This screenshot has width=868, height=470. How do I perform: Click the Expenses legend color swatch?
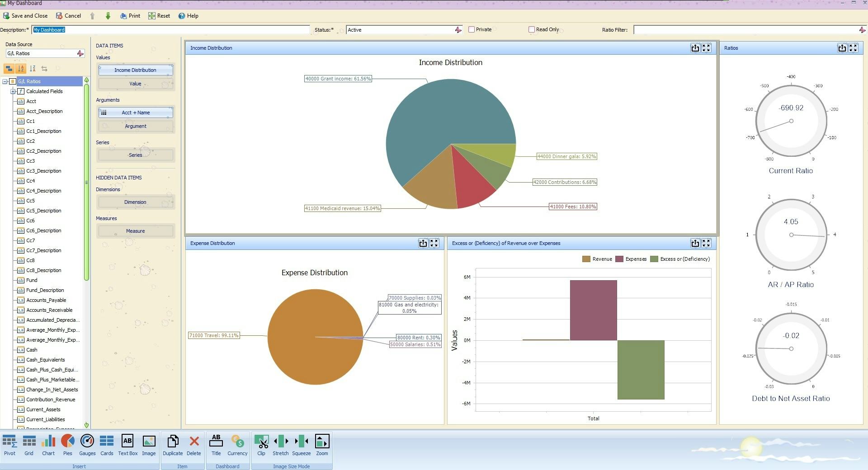click(x=619, y=259)
